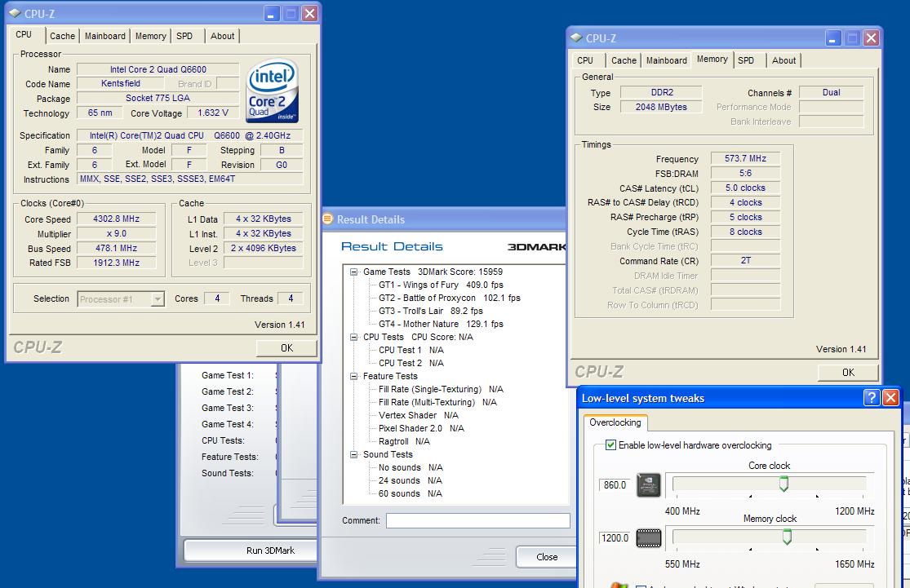
Task: Open SPD tab in right CPU-Z window
Action: (x=746, y=60)
